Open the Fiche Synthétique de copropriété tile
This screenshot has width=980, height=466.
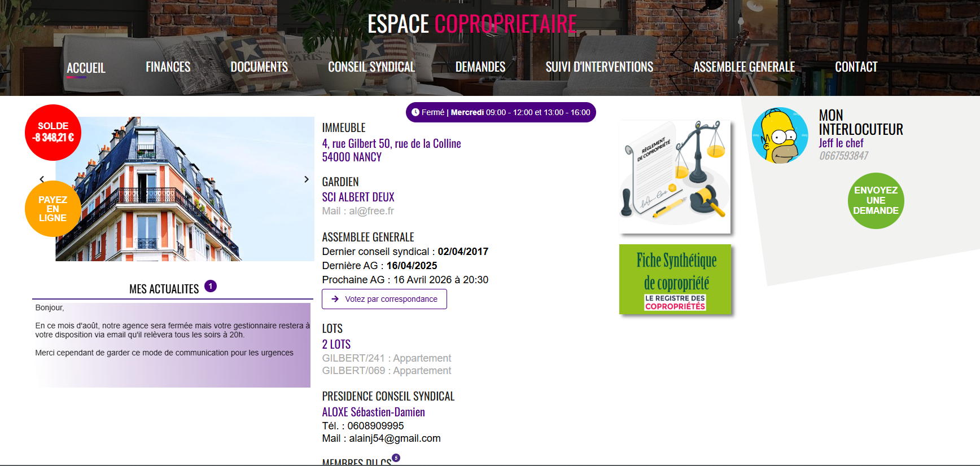tap(675, 279)
